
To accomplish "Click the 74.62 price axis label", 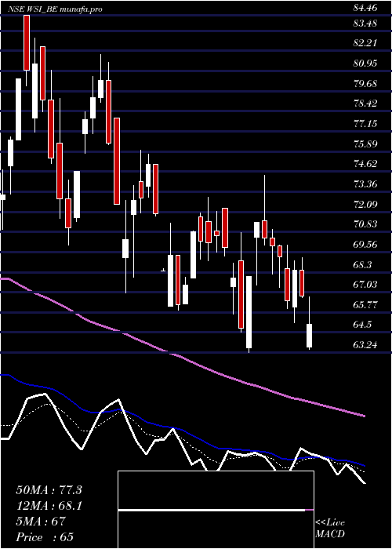I will tap(365, 164).
